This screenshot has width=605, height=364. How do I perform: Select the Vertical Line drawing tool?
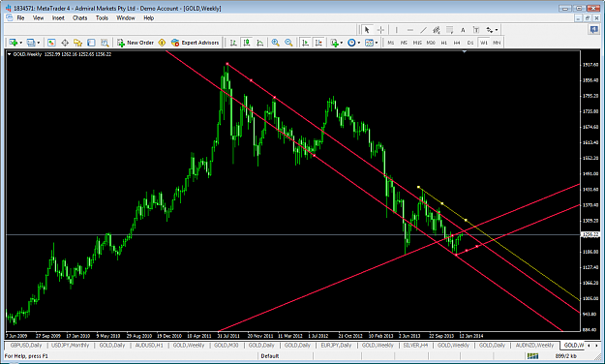click(x=396, y=30)
